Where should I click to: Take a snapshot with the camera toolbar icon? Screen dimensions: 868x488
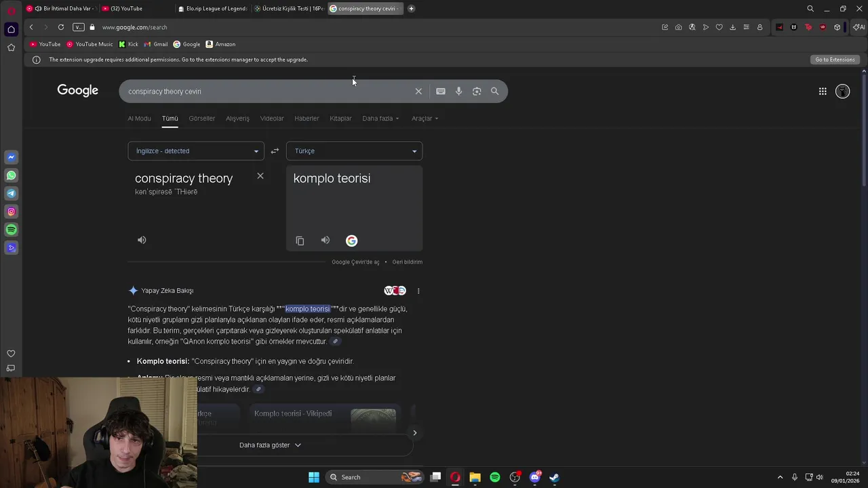pyautogui.click(x=678, y=27)
